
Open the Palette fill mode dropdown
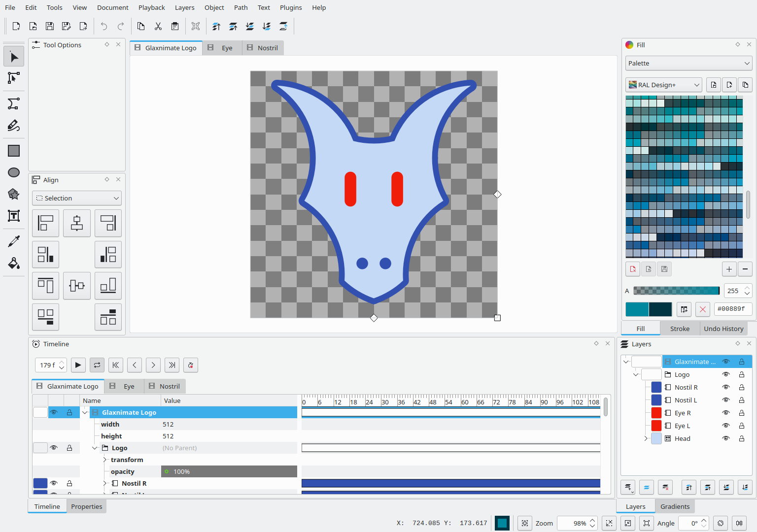coord(688,63)
